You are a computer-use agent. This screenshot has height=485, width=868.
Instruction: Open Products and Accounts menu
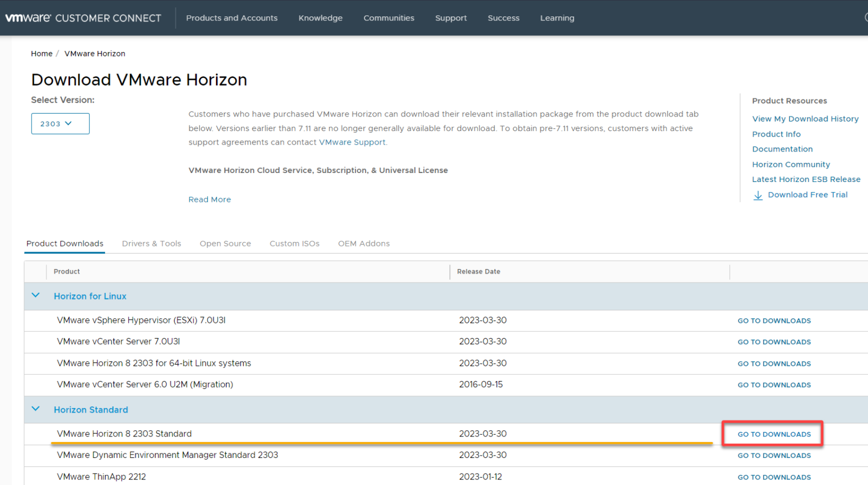click(232, 18)
